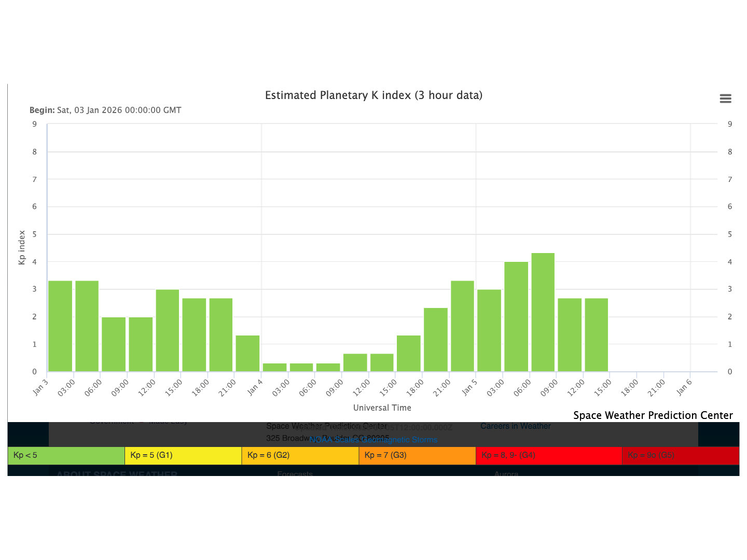Click the Jan 6 tick label on x-axis
Image resolution: width=747 pixels, height=560 pixels.
(684, 387)
